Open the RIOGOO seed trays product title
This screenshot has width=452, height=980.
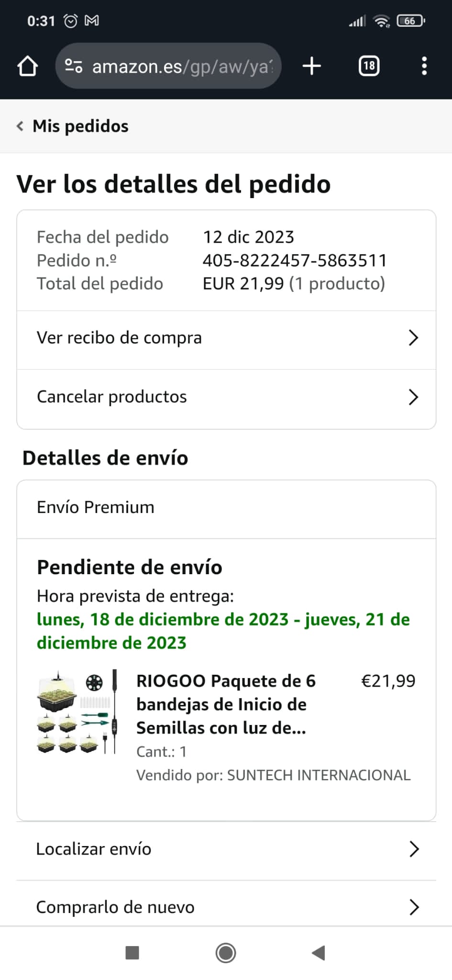coord(226,704)
